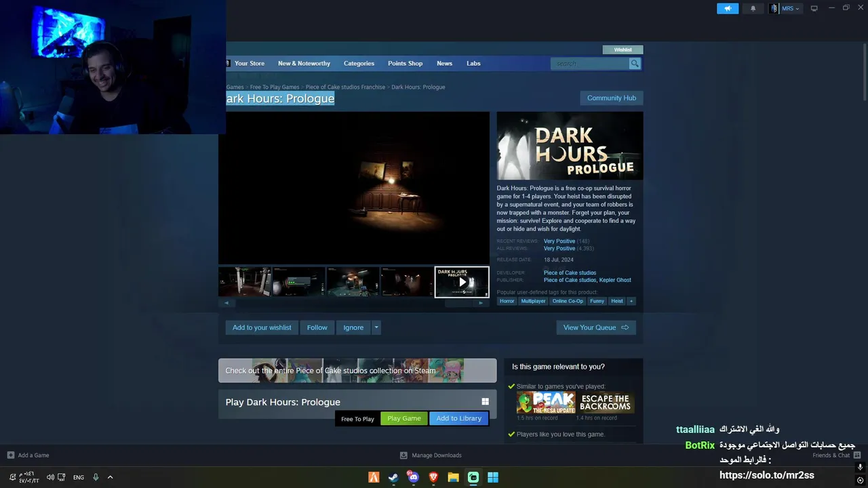Click the taskbar microphone icon
The width and height of the screenshot is (868, 488).
[96, 477]
